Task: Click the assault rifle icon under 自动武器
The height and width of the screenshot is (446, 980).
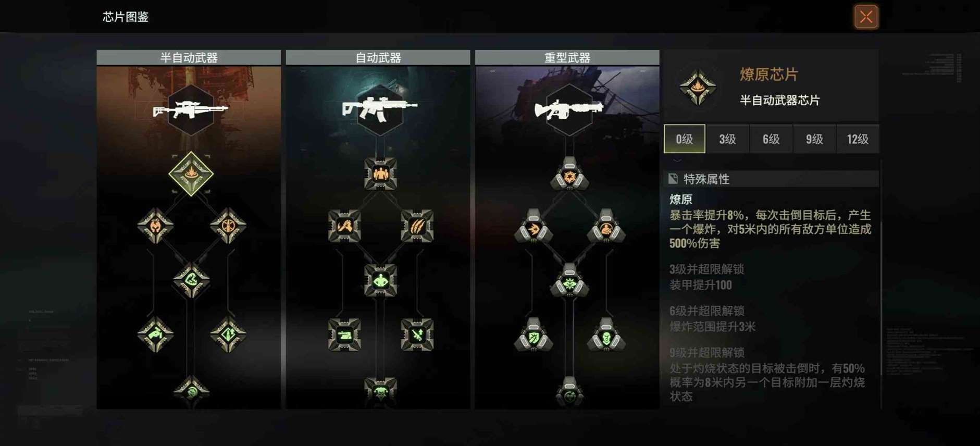Action: tap(380, 109)
